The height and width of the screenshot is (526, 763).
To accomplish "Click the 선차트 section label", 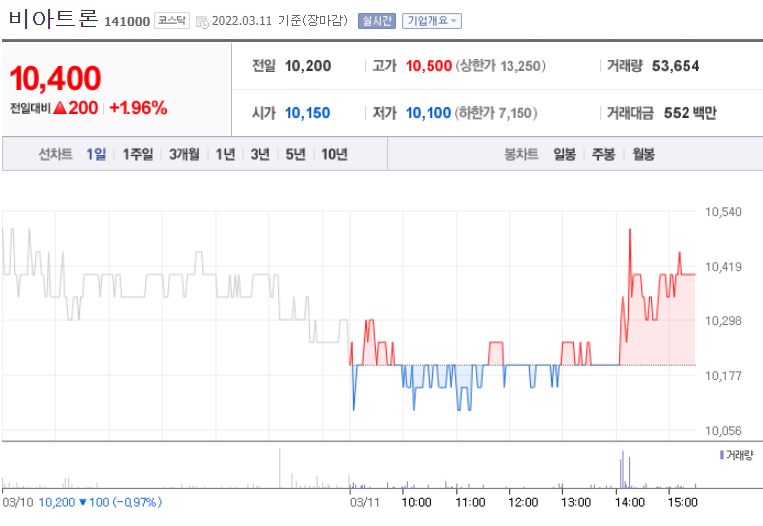I will (x=55, y=154).
